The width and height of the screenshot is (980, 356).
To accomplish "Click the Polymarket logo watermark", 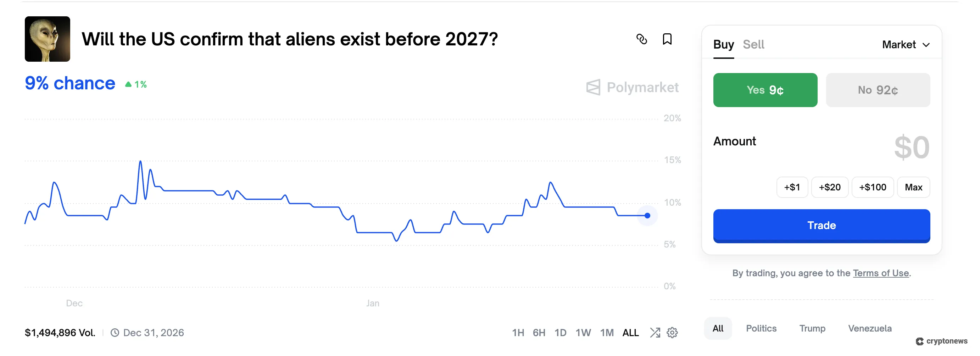I will point(632,88).
